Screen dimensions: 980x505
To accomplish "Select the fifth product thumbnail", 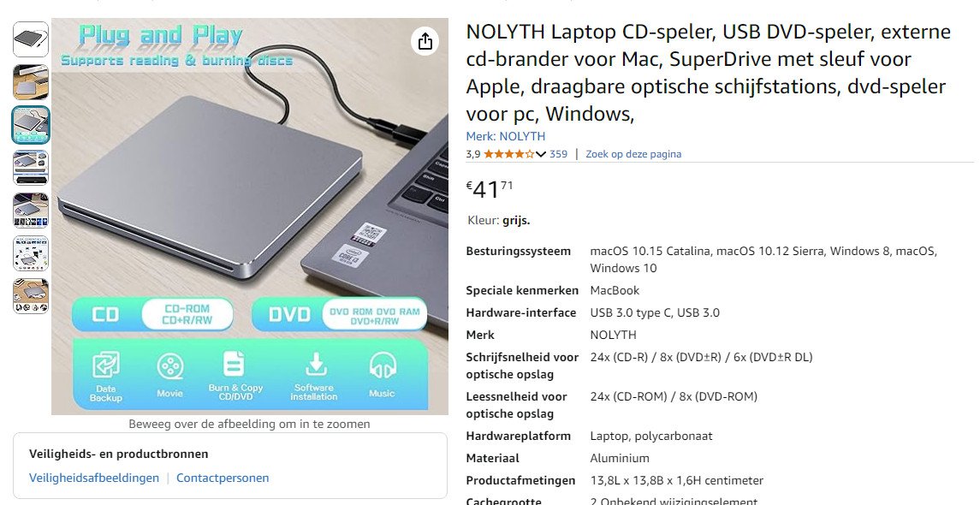I will coord(31,211).
